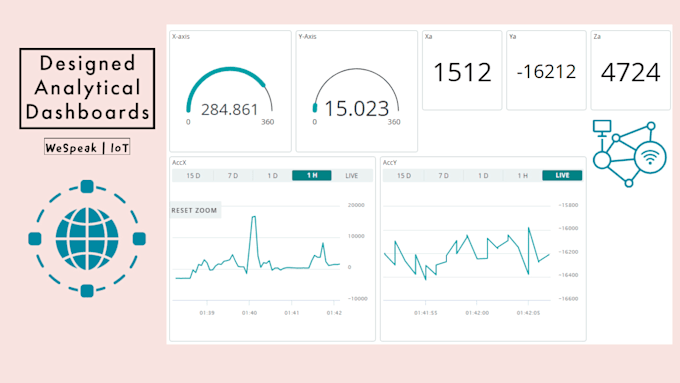Select the 7 D range on AccX chart
Image resolution: width=680 pixels, height=383 pixels.
coord(233,176)
